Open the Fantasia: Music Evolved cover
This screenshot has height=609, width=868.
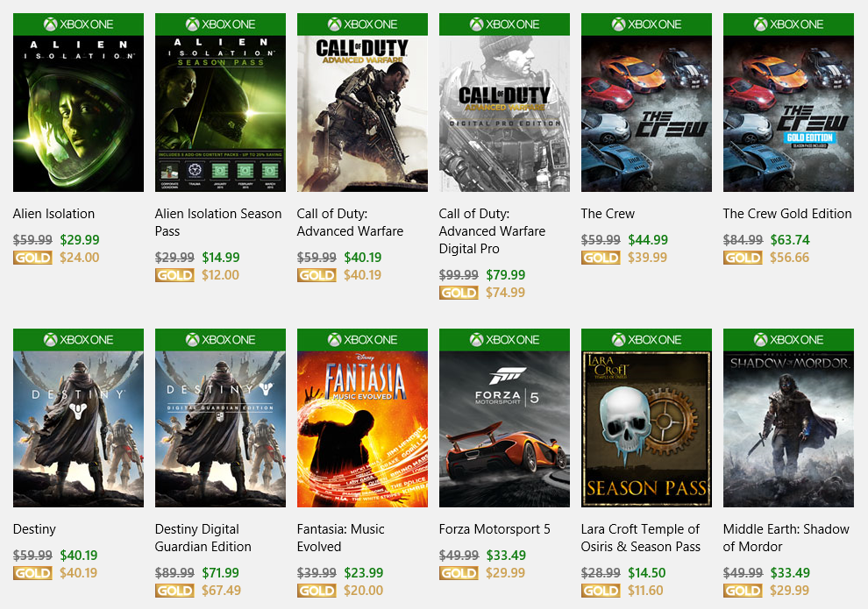(x=362, y=429)
